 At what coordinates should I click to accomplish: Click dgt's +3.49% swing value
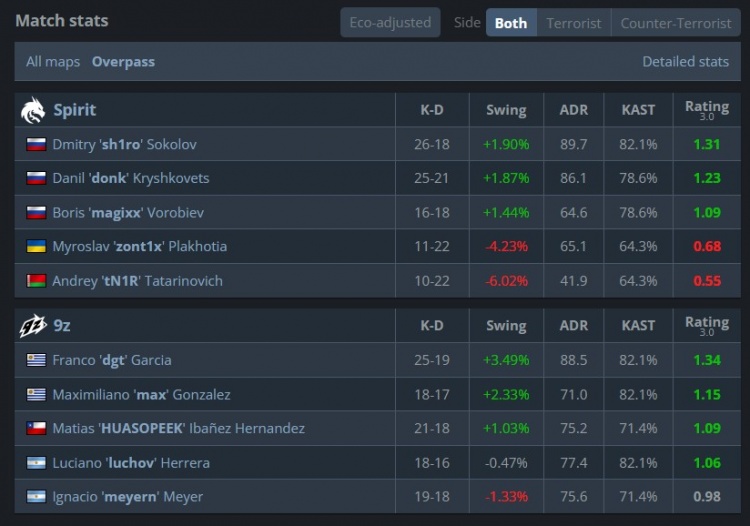(x=506, y=360)
